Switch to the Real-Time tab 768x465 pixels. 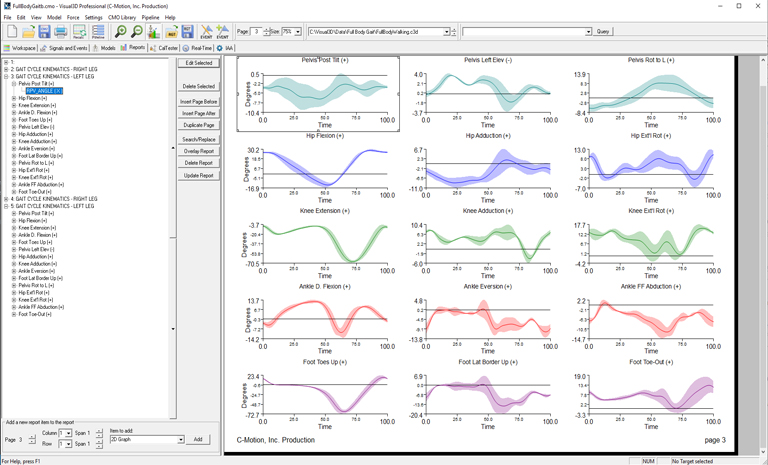(197, 48)
